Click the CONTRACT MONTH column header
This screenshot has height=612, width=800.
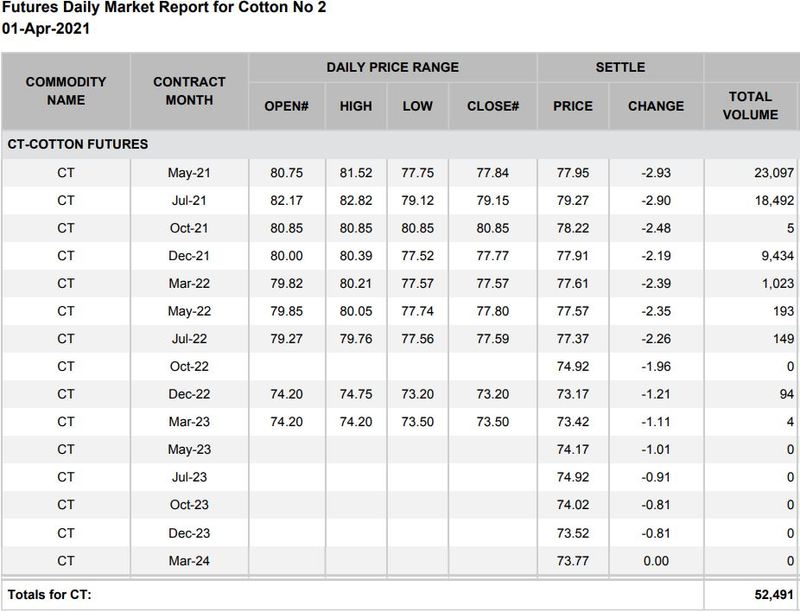(x=189, y=90)
